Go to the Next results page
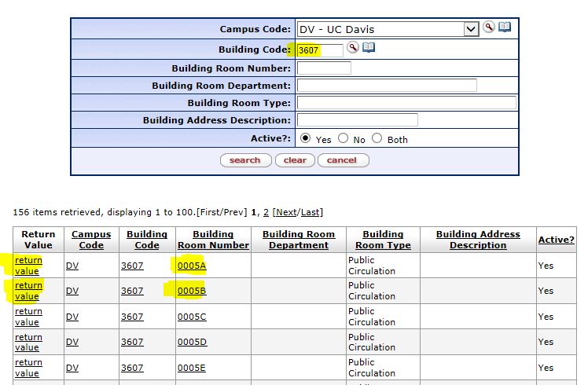Screen dimensions: 588x385 point(285,212)
